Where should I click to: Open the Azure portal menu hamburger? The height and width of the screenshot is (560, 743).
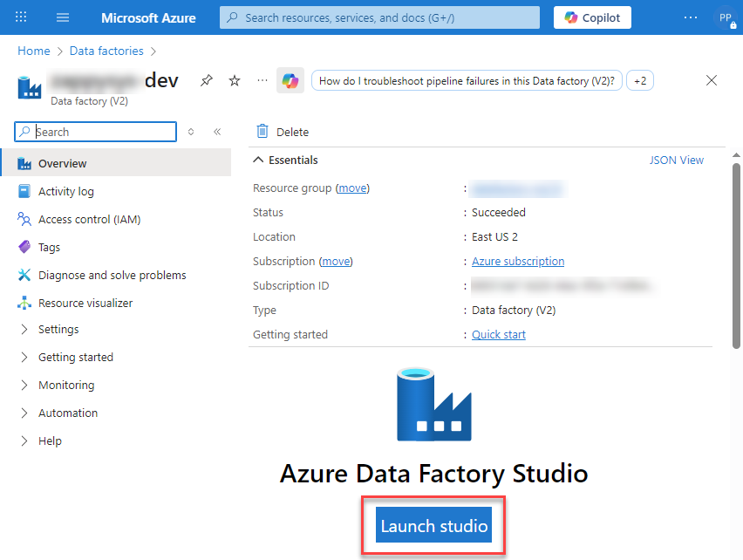tap(62, 17)
